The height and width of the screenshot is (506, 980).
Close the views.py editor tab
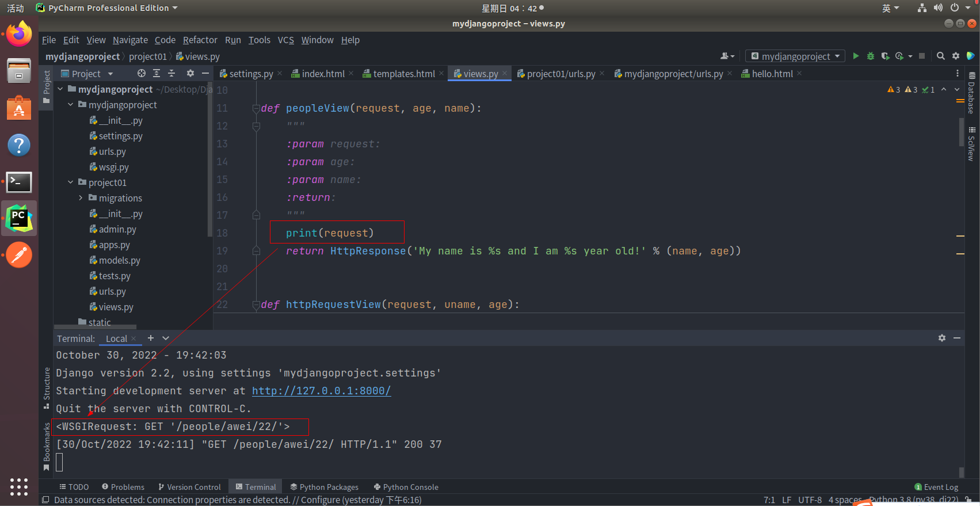pos(505,73)
